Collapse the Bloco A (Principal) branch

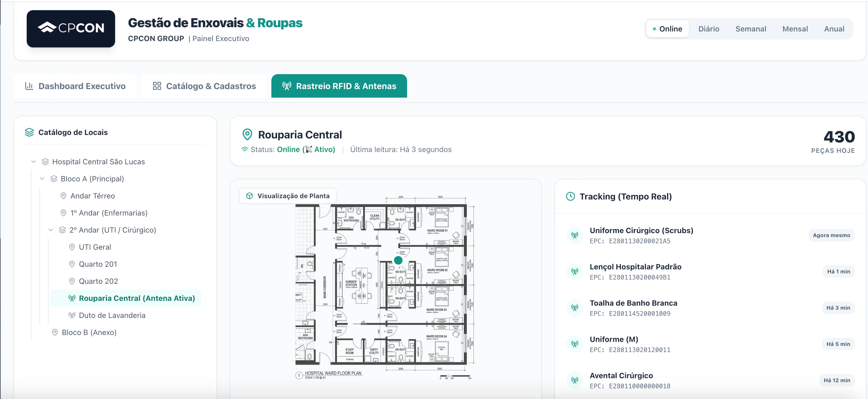coord(42,179)
